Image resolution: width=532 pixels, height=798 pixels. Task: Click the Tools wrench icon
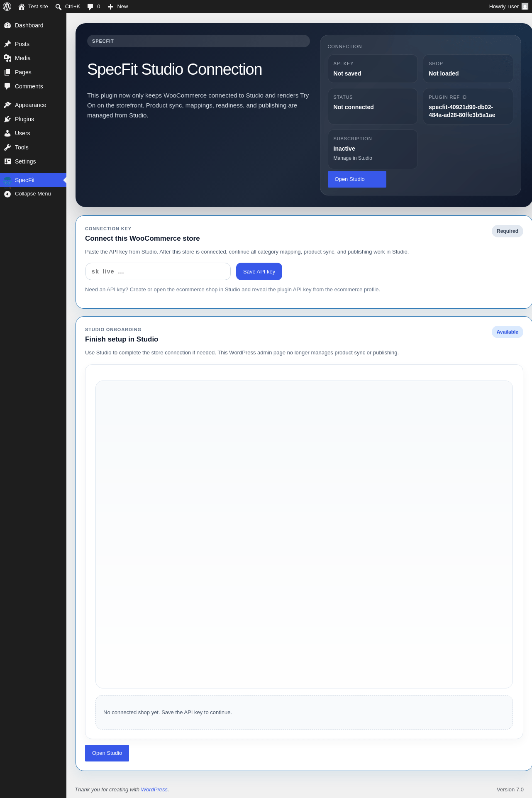click(x=7, y=147)
